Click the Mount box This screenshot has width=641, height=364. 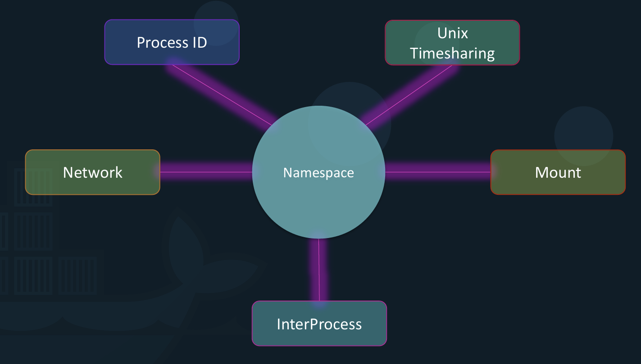558,172
